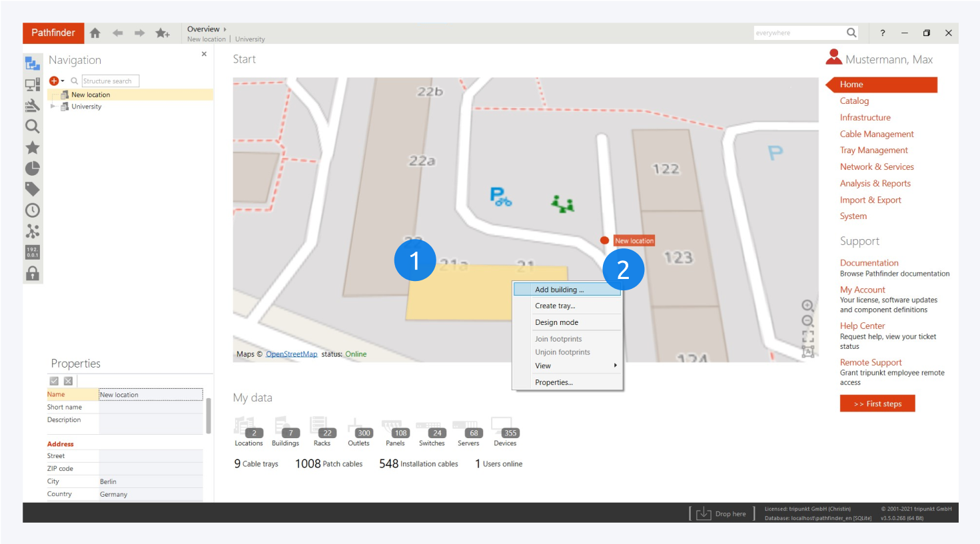Click the add to favorites star-plus icon
The width and height of the screenshot is (980, 544).
coord(163,33)
